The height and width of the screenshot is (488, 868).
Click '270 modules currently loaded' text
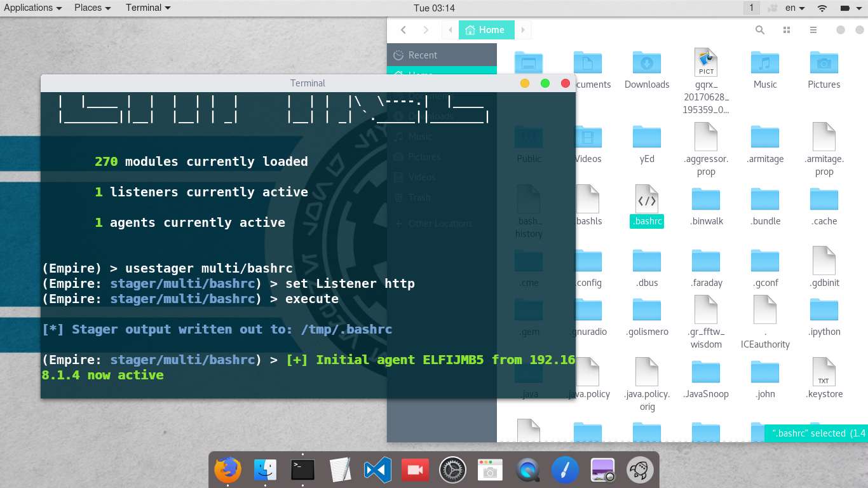click(x=201, y=161)
